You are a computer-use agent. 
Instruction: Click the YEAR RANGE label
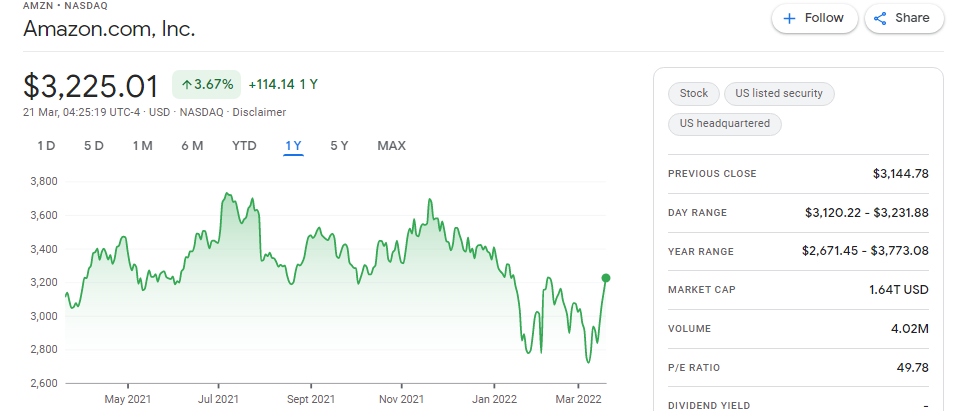coord(701,252)
